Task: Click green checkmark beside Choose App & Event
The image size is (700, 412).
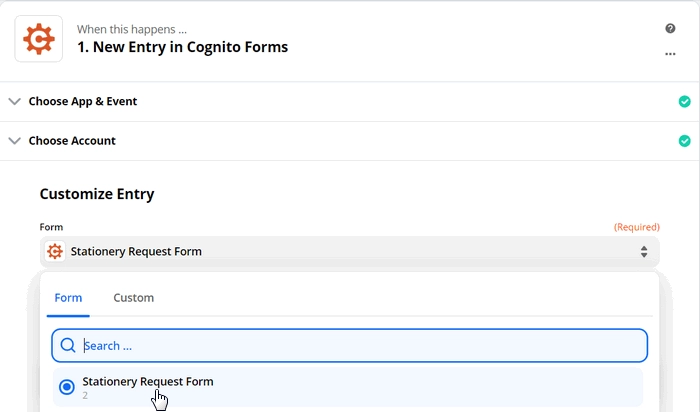Action: 684,102
